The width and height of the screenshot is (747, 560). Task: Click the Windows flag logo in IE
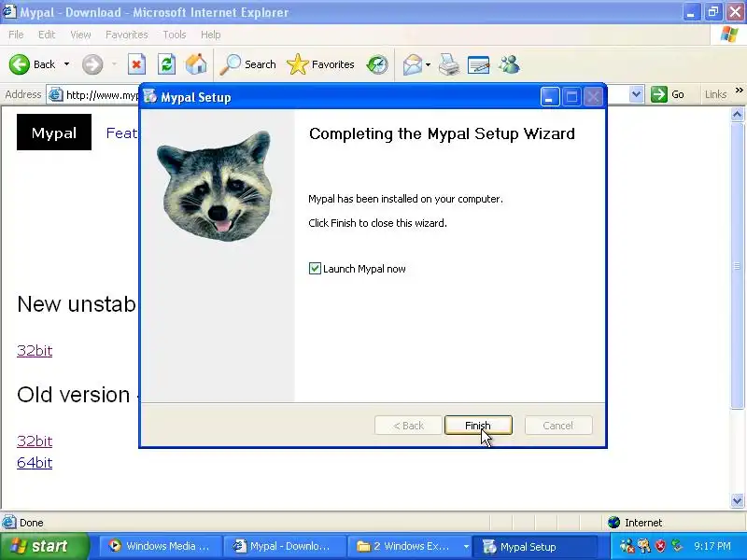point(729,35)
